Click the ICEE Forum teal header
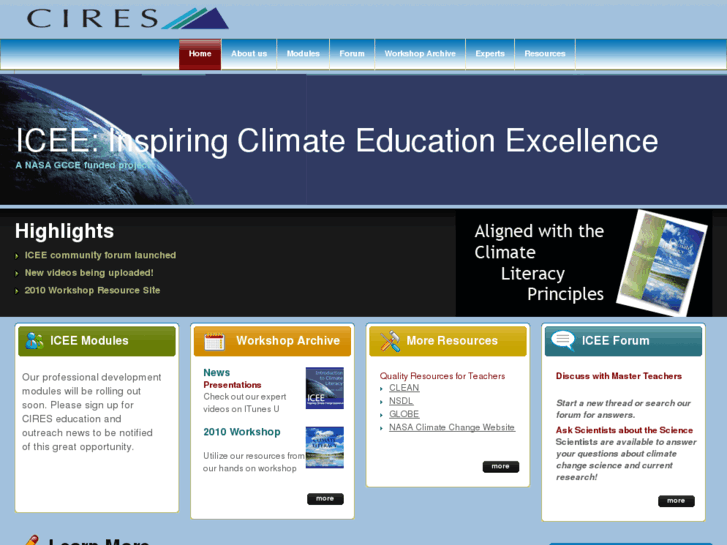 (x=624, y=341)
